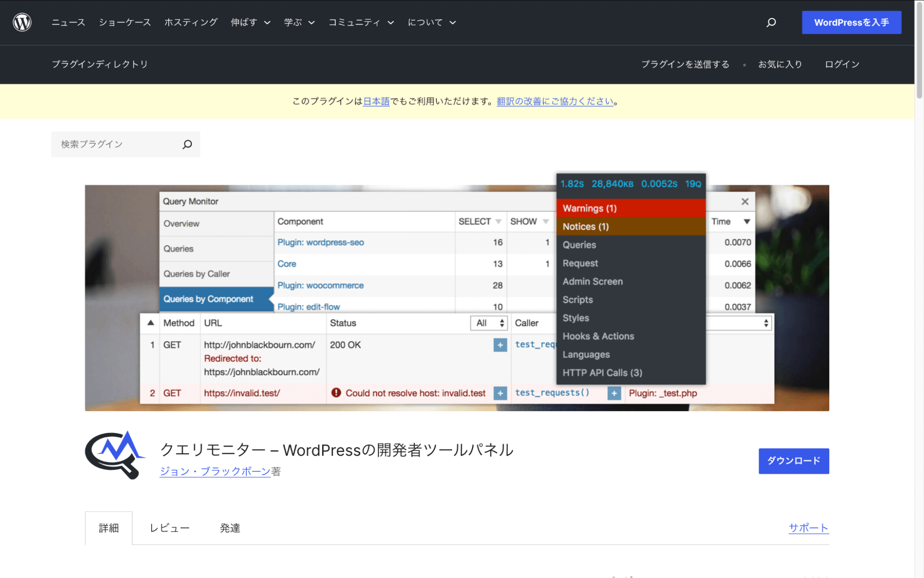The image size is (924, 578).
Task: Open the コミュニティ dropdown
Action: click(x=361, y=22)
